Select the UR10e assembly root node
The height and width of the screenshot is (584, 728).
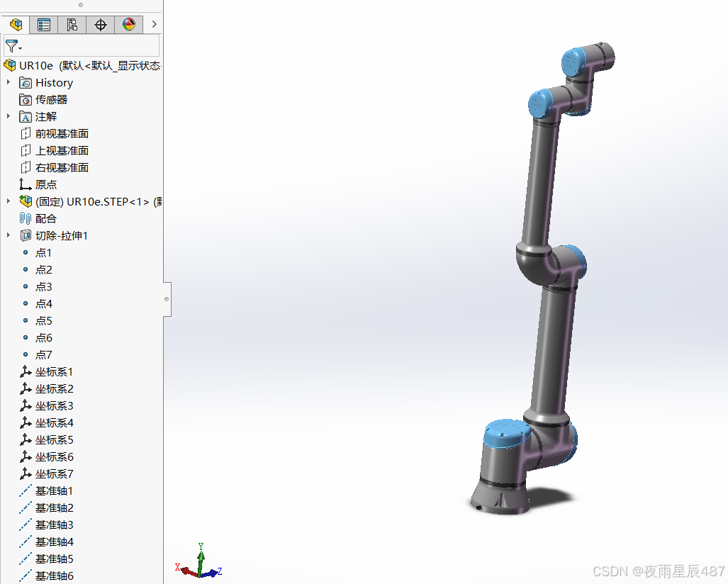[82, 65]
